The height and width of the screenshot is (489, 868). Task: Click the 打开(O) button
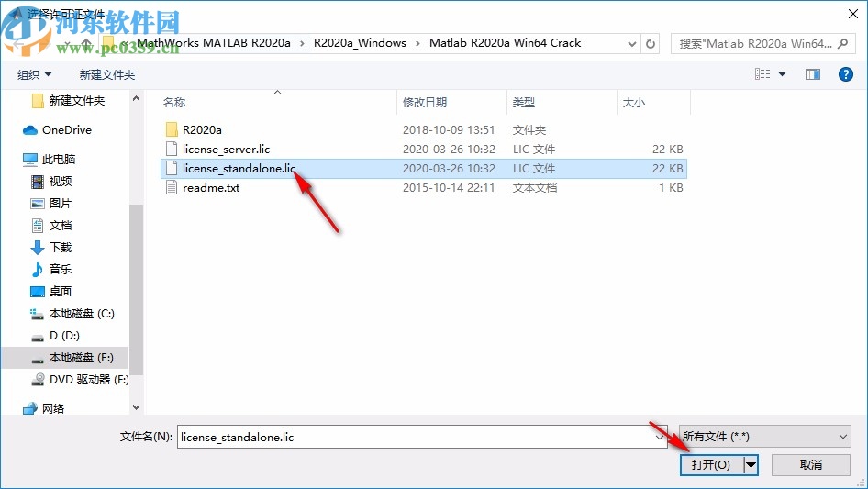pos(712,464)
